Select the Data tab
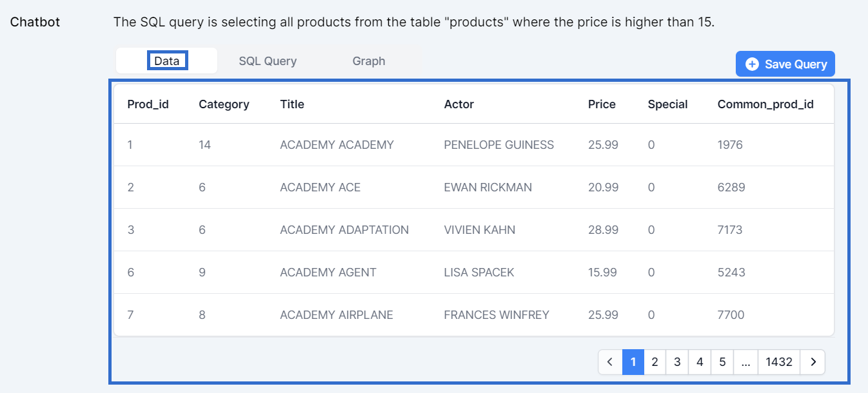 point(167,61)
